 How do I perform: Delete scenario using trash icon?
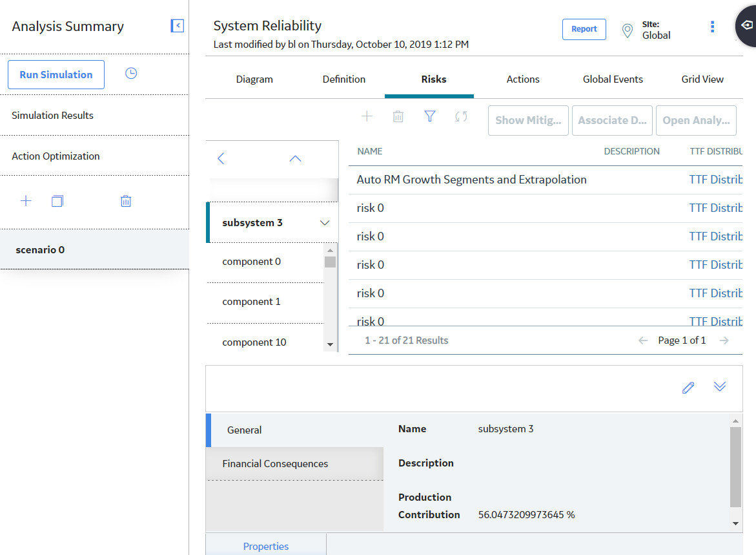click(x=126, y=201)
